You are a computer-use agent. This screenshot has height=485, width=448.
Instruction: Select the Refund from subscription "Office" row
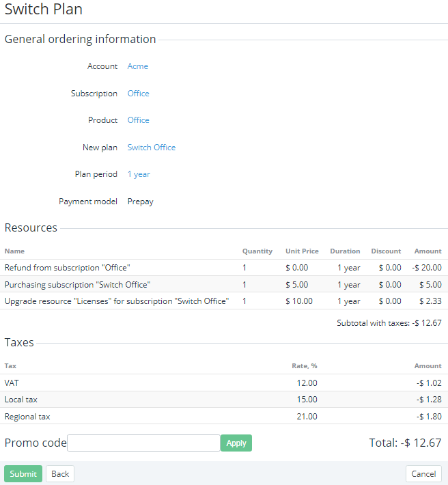pyautogui.click(x=67, y=268)
